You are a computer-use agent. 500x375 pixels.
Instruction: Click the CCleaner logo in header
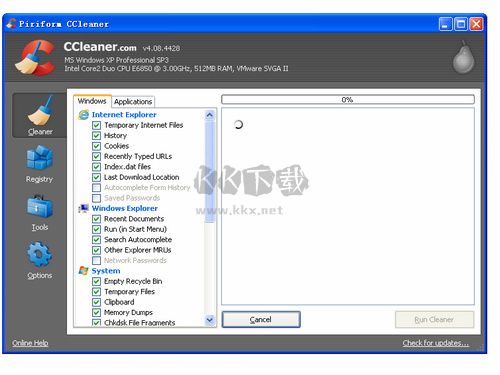(x=35, y=57)
